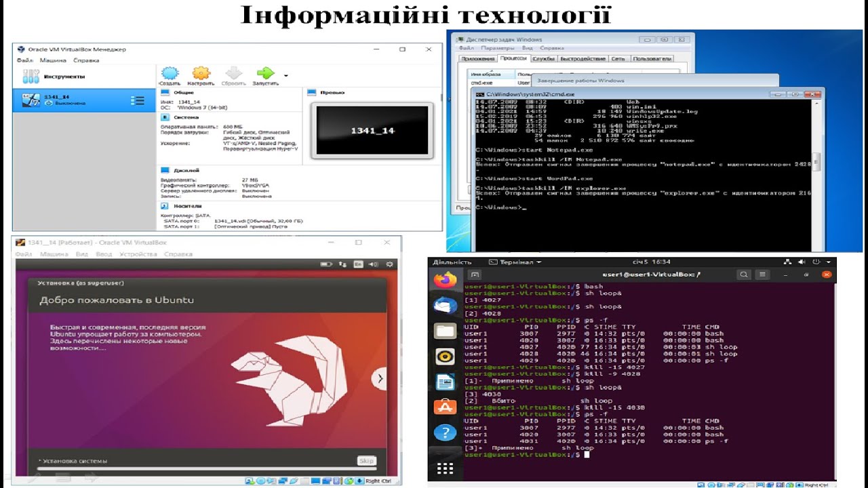Image resolution: width=868 pixels, height=488 pixels.
Task: Click the gear icon in Ubuntu installer bar
Action: 389,264
